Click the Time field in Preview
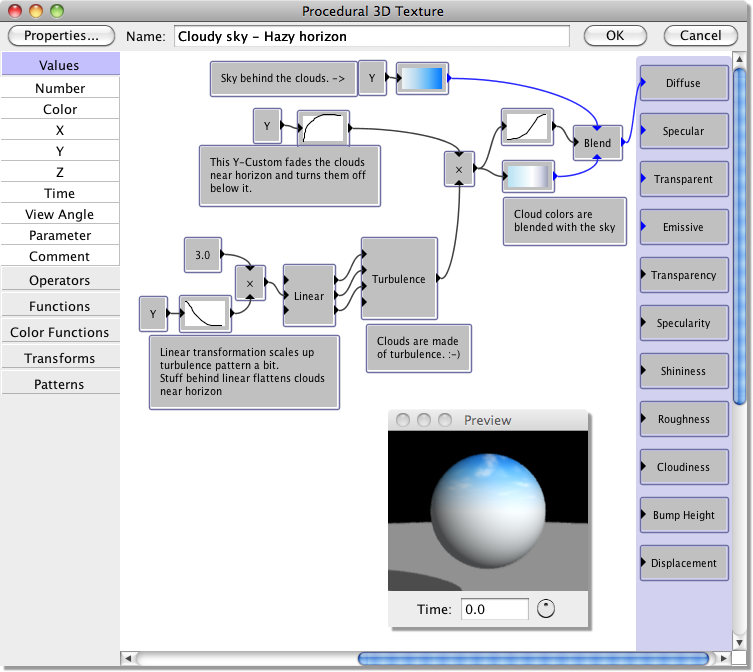753x672 pixels. click(494, 609)
